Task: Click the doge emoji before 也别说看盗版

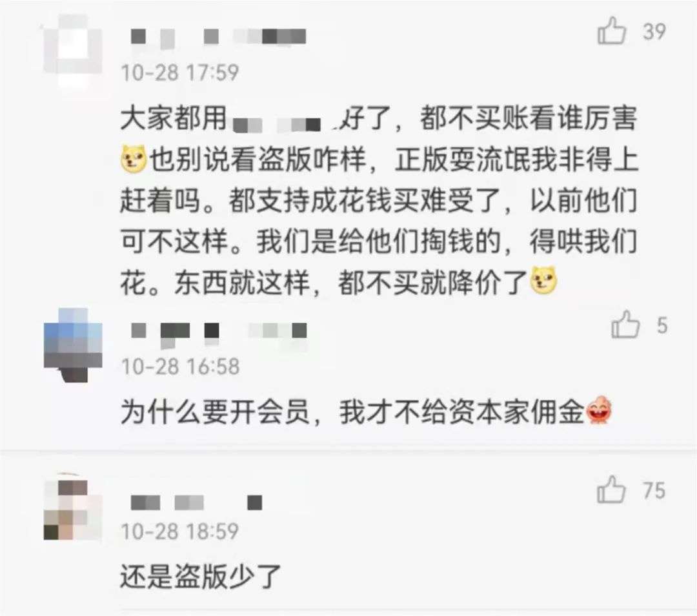Action: pyautogui.click(x=134, y=159)
